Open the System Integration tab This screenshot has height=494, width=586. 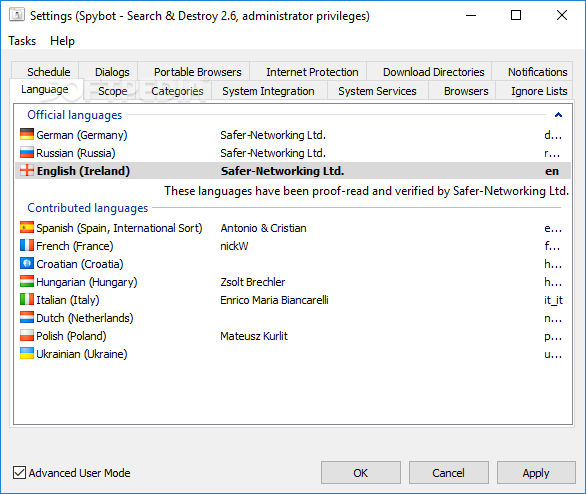(x=268, y=91)
